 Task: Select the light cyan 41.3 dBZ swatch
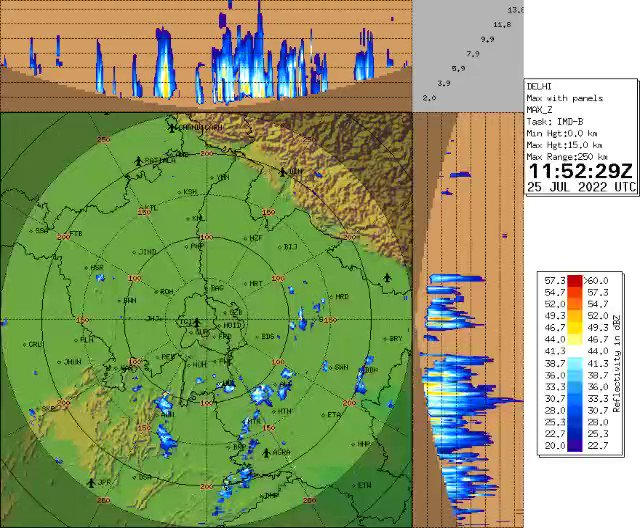click(x=575, y=363)
